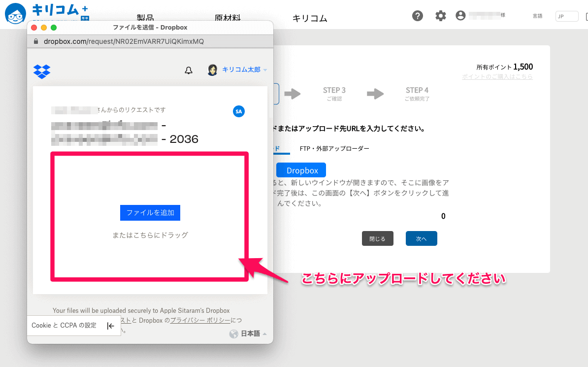Click the STEP 3 ご確認 step
The width and height of the screenshot is (588, 367).
tap(334, 94)
